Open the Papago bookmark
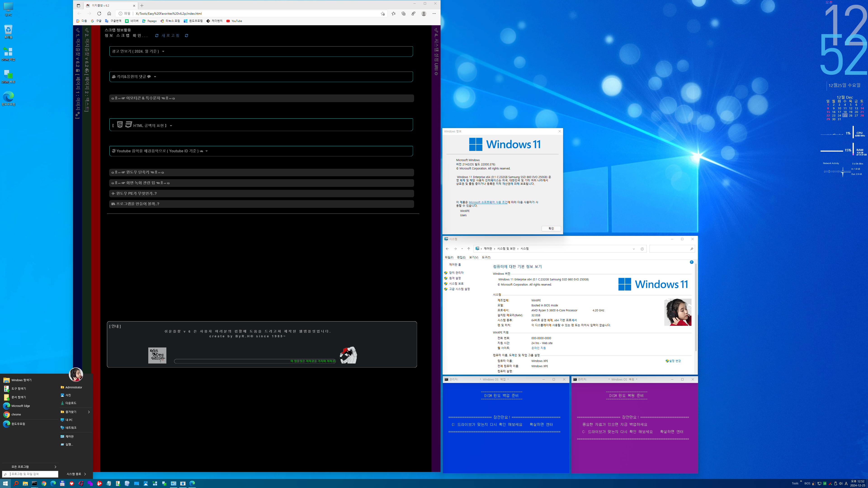 coord(149,21)
